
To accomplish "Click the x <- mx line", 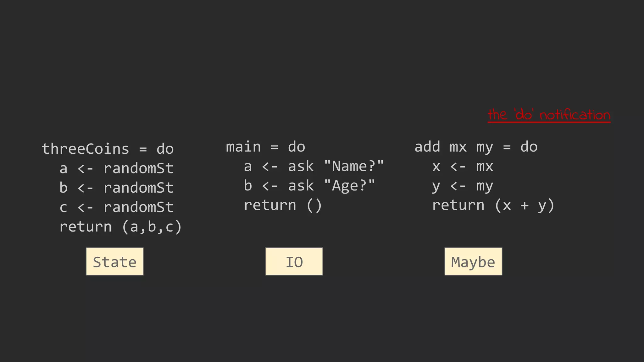I will click(463, 167).
